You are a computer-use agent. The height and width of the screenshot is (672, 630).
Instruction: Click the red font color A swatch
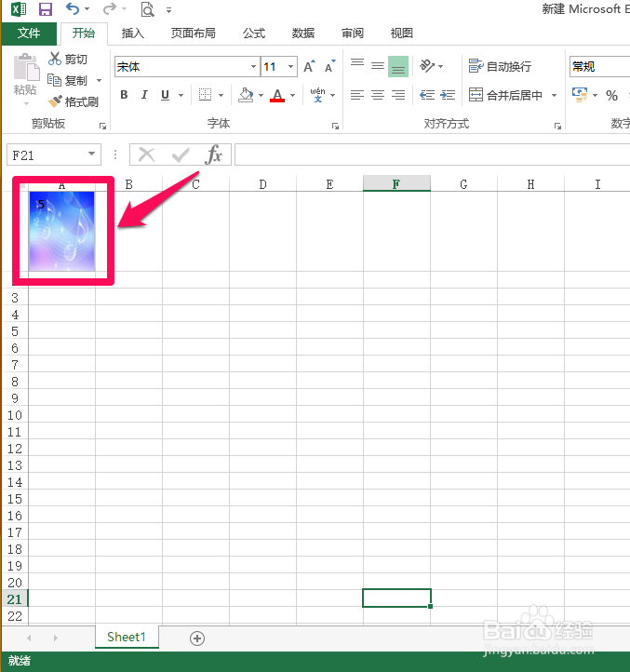pyautogui.click(x=277, y=95)
